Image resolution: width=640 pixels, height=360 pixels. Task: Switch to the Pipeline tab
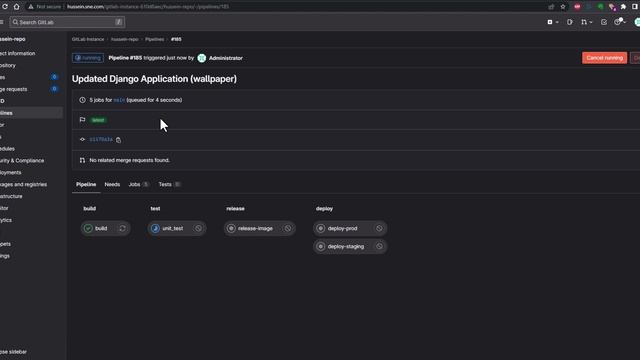click(86, 184)
